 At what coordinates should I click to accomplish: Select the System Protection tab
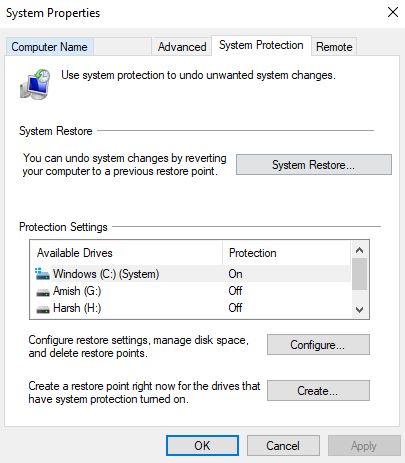261,45
